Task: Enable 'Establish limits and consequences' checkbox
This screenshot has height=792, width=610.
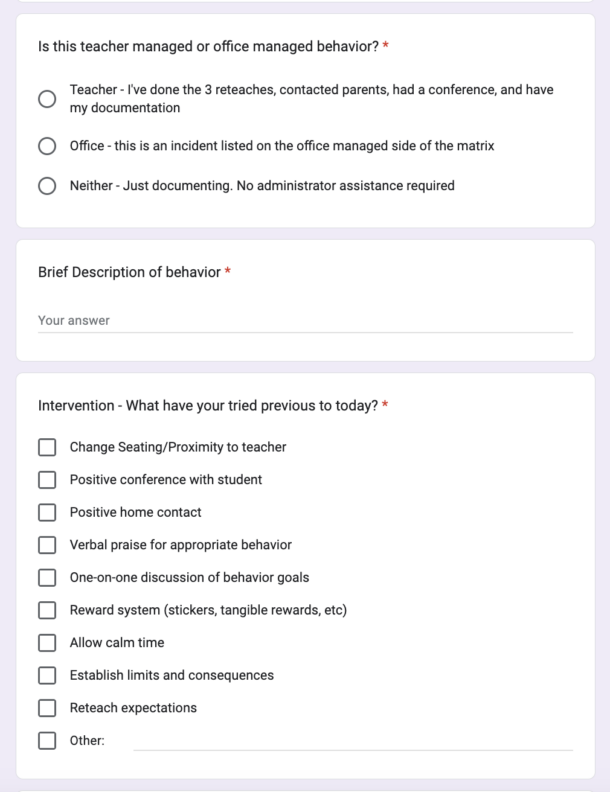Action: pyautogui.click(x=47, y=675)
